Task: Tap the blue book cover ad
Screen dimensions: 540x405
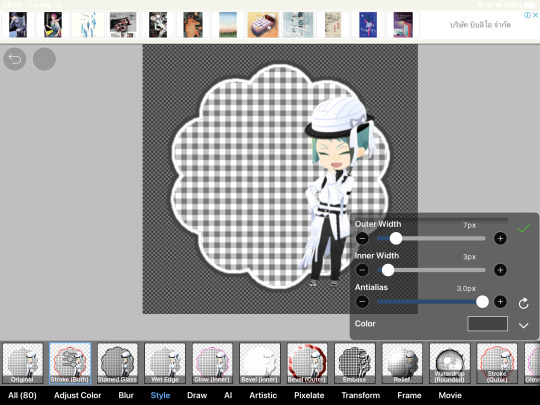Action: coord(368,25)
